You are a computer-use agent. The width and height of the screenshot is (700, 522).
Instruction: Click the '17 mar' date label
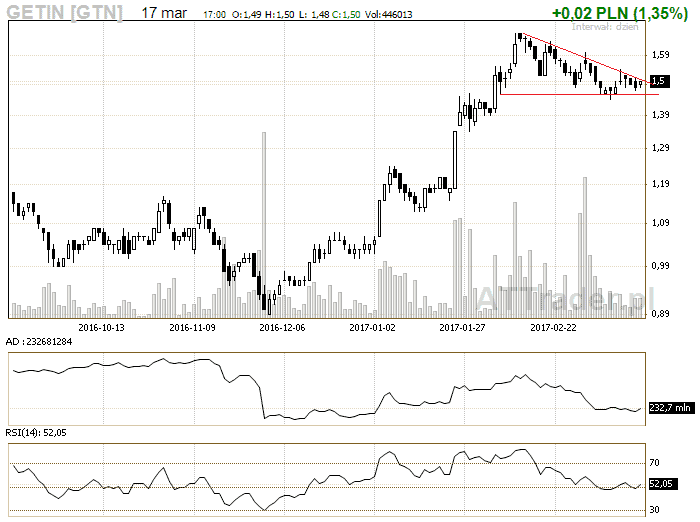(161, 13)
